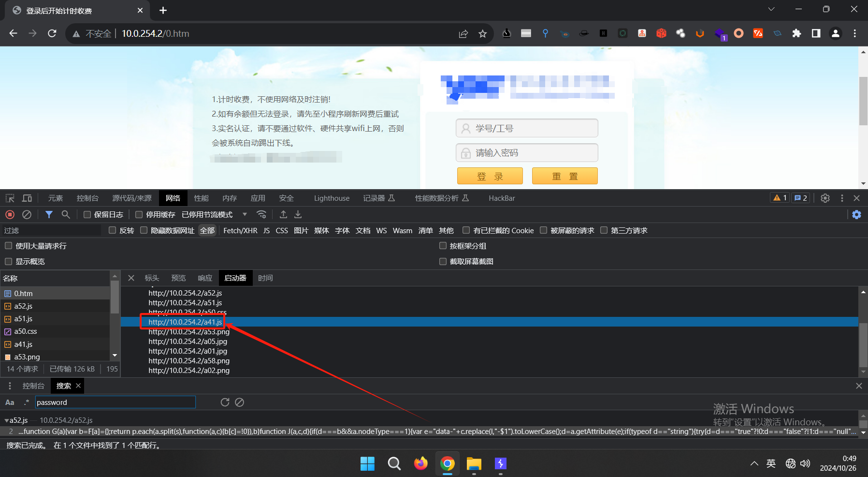The height and width of the screenshot is (477, 868).
Task: Check third-party requests checkbox
Action: click(604, 230)
